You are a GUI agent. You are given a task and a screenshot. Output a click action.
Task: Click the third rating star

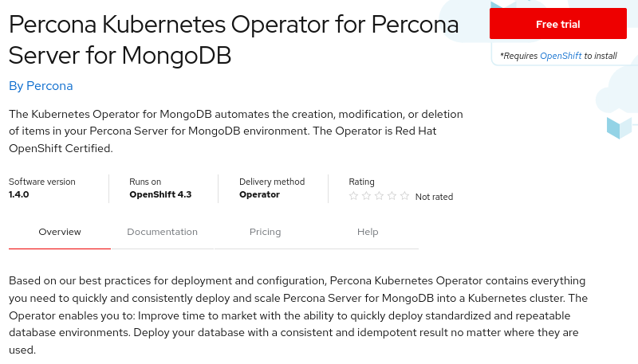point(380,196)
